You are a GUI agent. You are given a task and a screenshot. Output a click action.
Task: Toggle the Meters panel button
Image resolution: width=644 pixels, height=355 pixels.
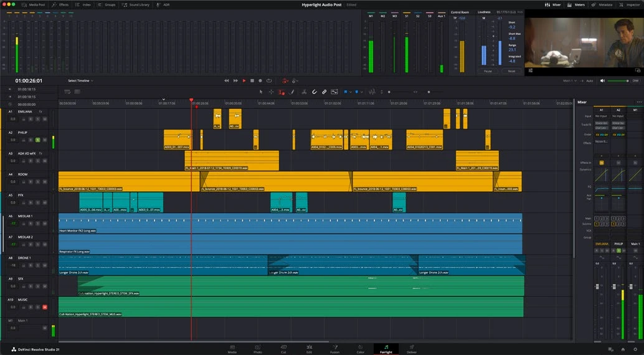point(576,4)
